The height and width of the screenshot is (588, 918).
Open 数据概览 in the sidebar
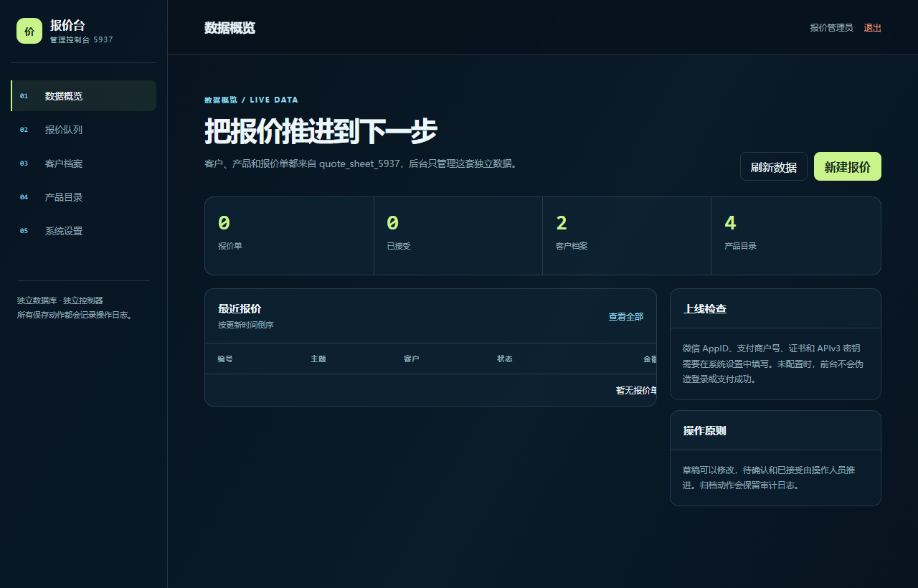84,96
